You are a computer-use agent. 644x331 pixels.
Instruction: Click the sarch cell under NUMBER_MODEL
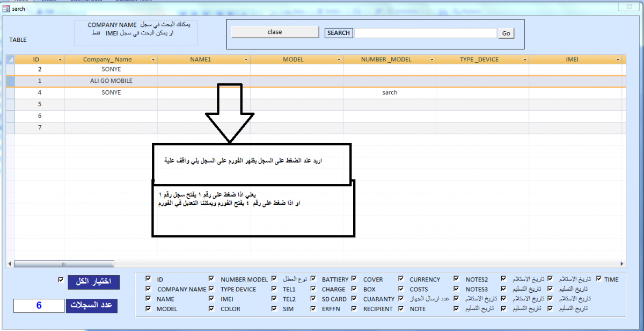coord(390,92)
